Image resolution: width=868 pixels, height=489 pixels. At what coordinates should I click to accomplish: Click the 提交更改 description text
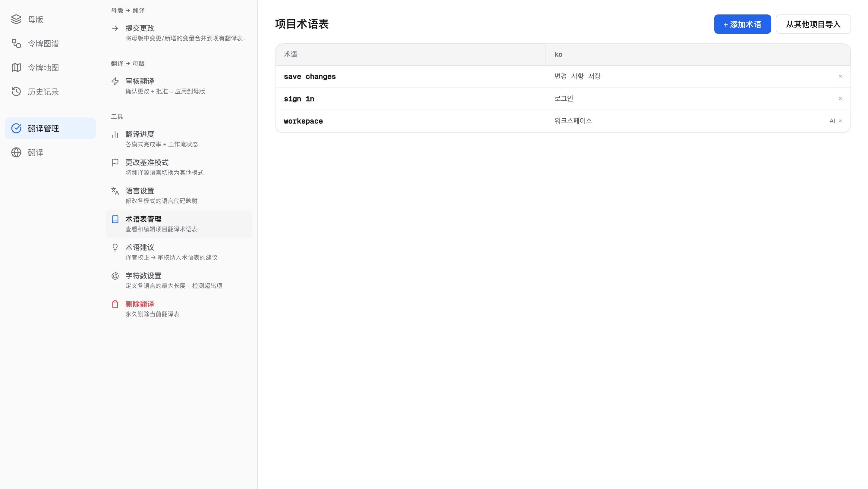(x=186, y=38)
